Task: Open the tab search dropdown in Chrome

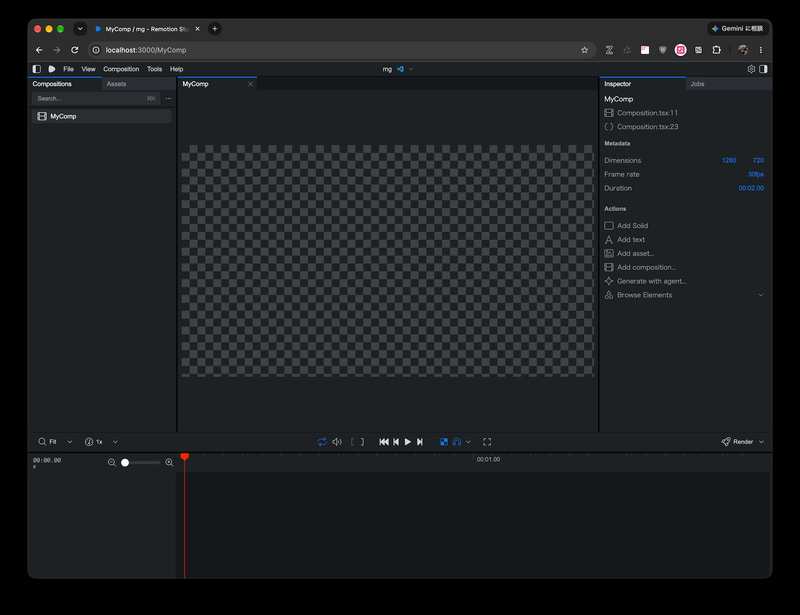Action: tap(80, 29)
